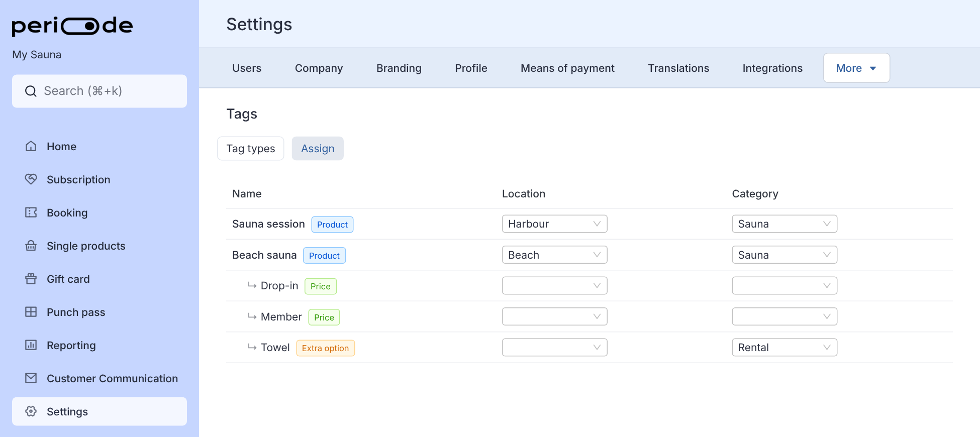Click the Single products basket icon
This screenshot has width=980, height=437.
pyautogui.click(x=31, y=246)
